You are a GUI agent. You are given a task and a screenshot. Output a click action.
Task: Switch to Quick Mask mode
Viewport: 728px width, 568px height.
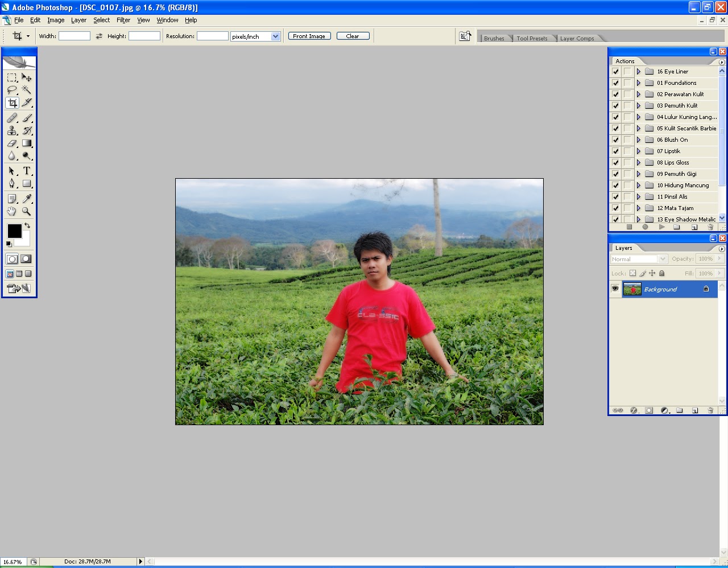(x=25, y=258)
